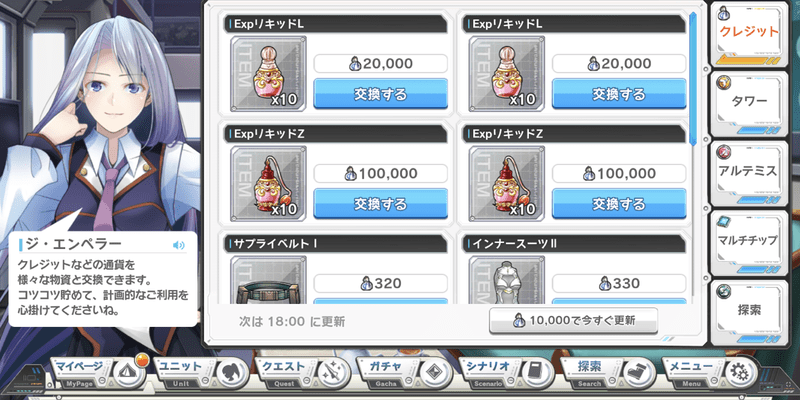800x400 pixels.
Task: Select インナースーツII item thumbnail
Action: pyautogui.click(x=507, y=280)
